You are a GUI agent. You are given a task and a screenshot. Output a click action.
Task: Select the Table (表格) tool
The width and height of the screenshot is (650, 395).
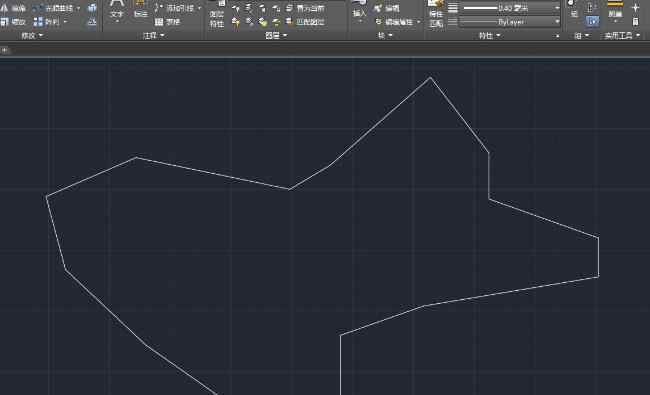coord(167,22)
